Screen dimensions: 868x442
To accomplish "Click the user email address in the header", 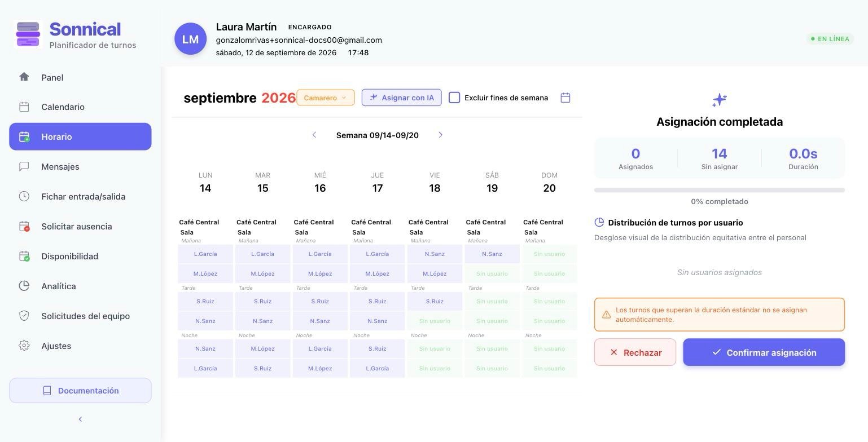I will pos(299,40).
